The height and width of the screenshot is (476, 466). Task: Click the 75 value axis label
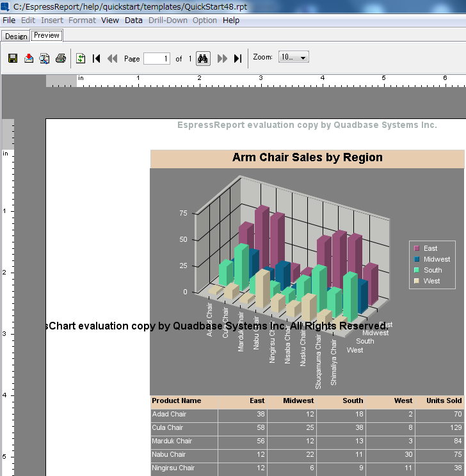(x=183, y=214)
